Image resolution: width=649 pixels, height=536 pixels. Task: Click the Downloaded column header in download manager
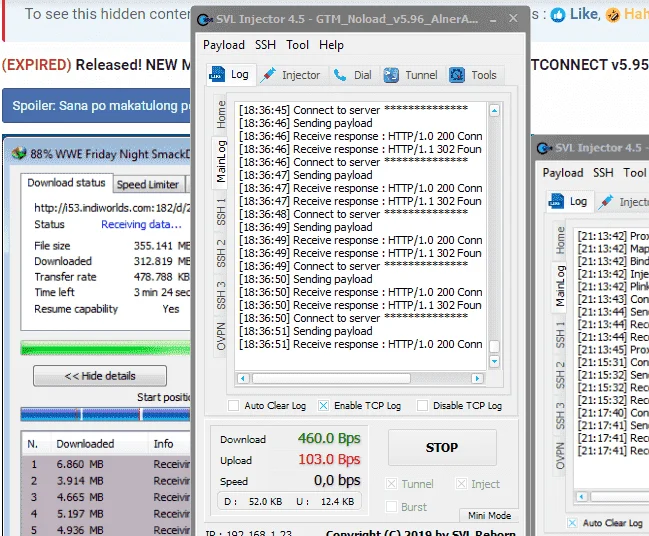tap(85, 444)
